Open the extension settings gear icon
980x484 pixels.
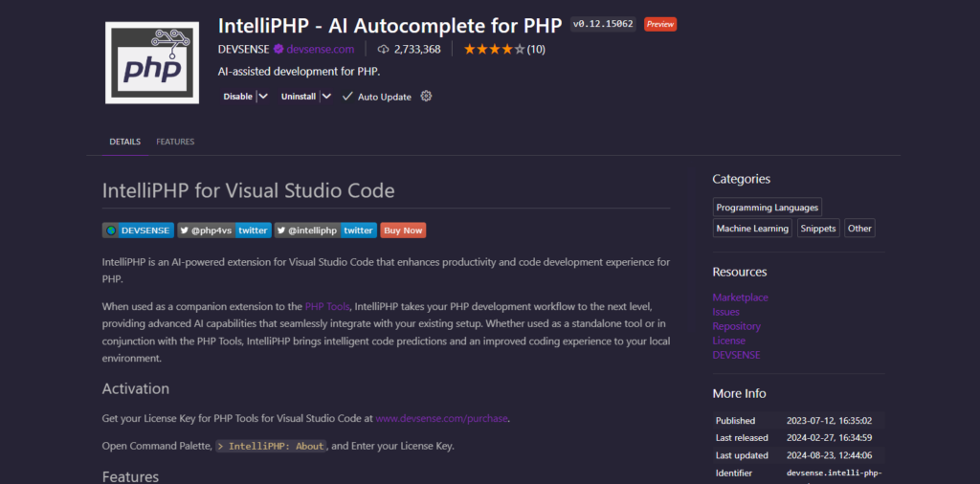pyautogui.click(x=426, y=97)
